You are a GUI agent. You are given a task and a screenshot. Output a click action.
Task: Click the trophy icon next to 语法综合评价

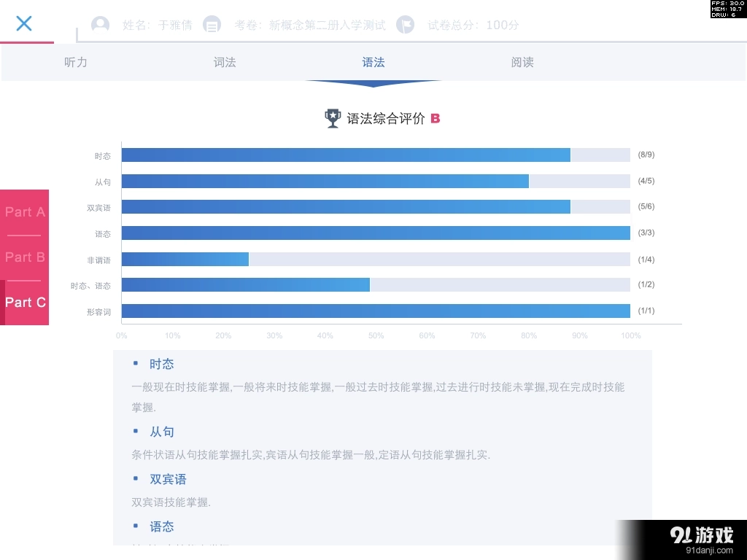pos(333,117)
